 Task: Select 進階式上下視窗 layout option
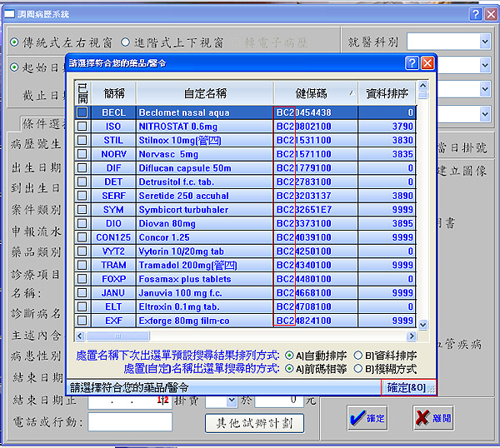(126, 42)
